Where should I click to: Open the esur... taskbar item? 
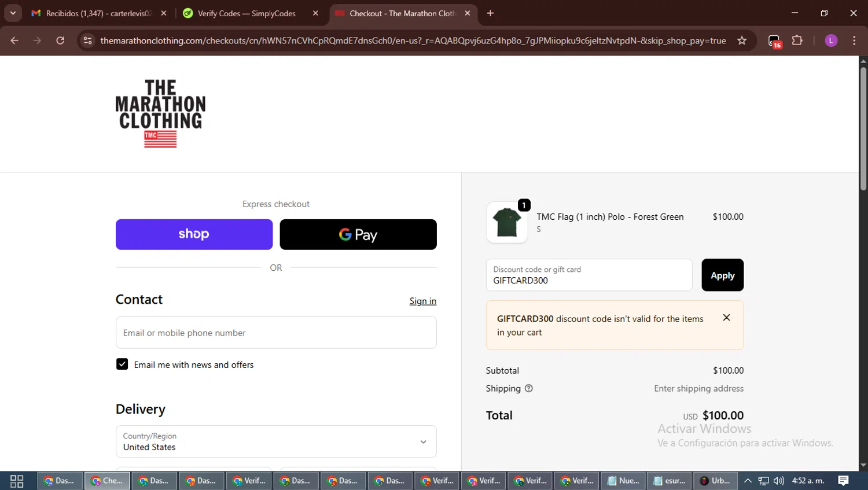tap(670, 481)
